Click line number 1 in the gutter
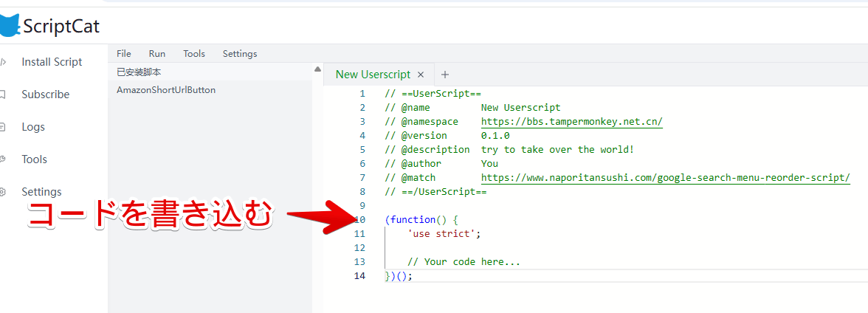 pyautogui.click(x=362, y=94)
